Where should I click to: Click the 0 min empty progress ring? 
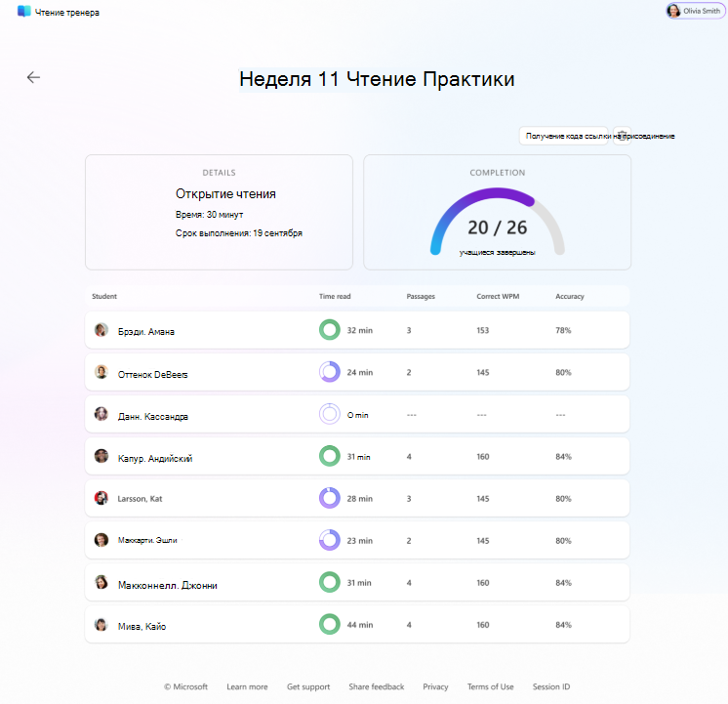(330, 414)
